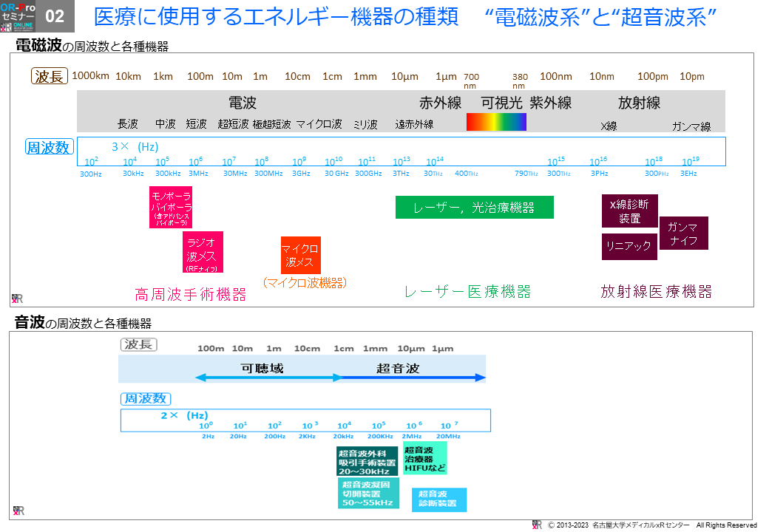Click the 放射線 band heading
The height and width of the screenshot is (532, 769).
[639, 103]
